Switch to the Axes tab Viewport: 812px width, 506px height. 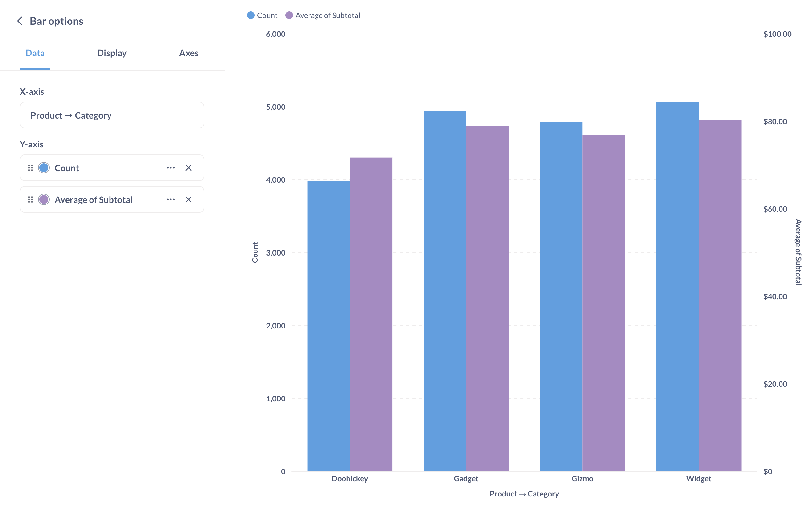coord(189,53)
